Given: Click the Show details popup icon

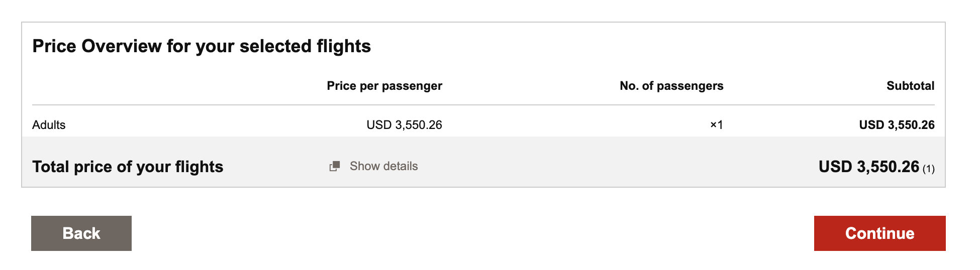Looking at the screenshot, I should click(335, 166).
